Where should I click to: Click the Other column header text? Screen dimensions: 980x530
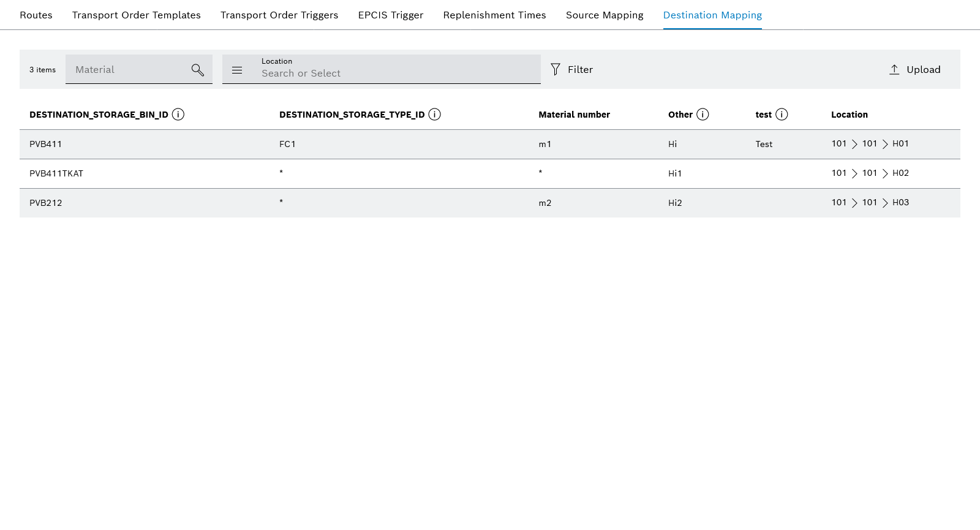coord(680,115)
